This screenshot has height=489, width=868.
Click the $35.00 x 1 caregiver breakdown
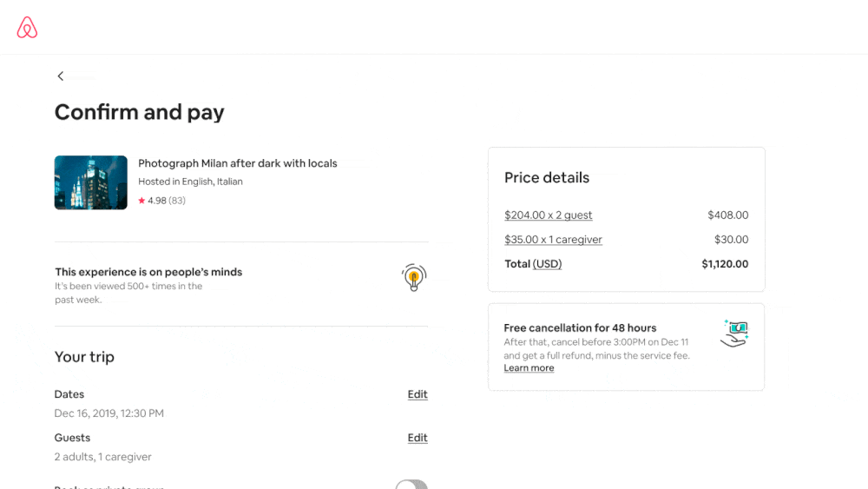pos(553,239)
